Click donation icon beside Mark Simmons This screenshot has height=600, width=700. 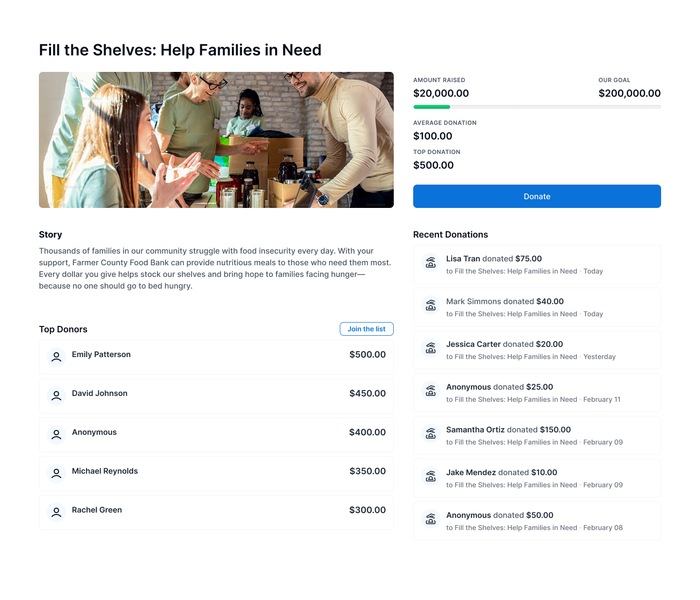[x=431, y=307]
